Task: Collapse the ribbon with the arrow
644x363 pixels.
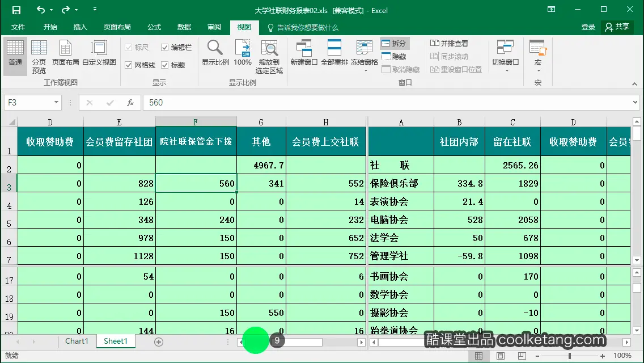Action: [x=634, y=84]
